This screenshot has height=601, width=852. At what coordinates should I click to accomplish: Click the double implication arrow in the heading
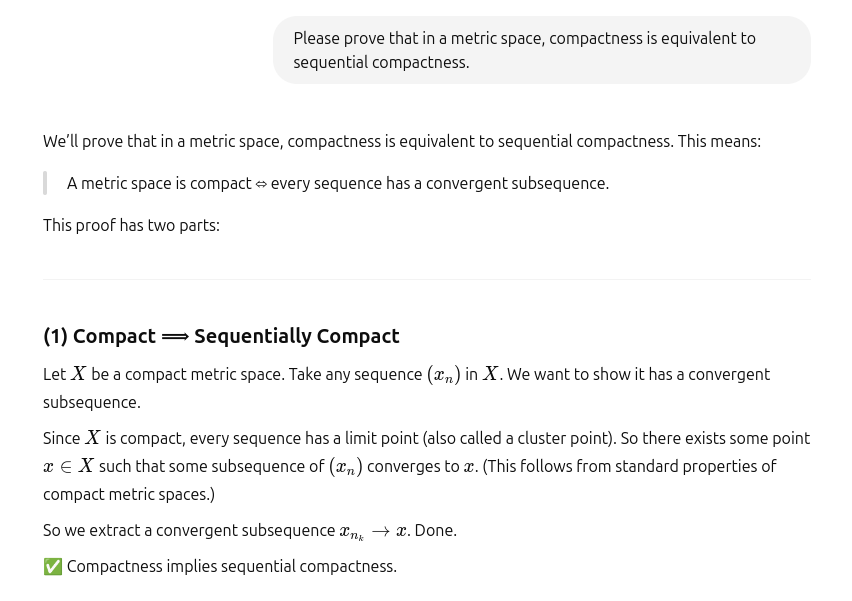tap(175, 337)
